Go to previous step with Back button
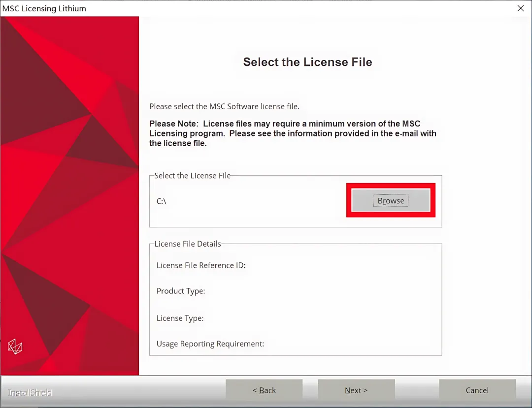 (x=264, y=390)
